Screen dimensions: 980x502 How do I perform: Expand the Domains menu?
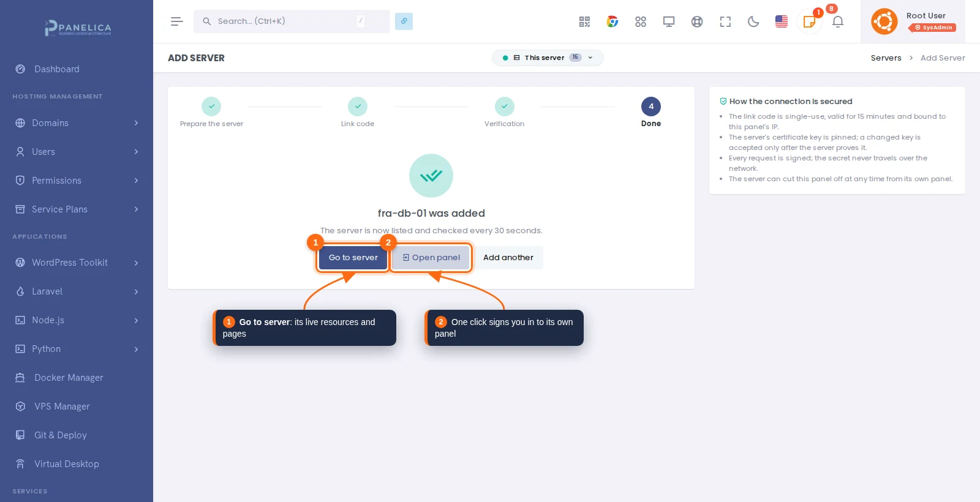77,123
